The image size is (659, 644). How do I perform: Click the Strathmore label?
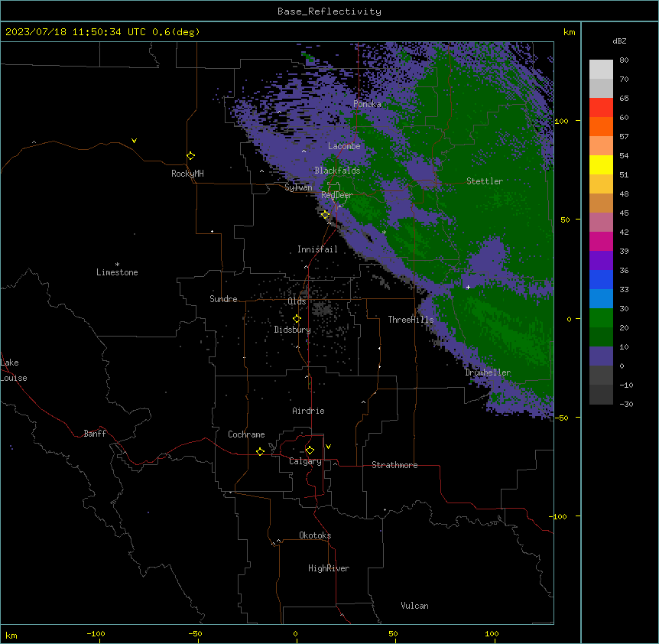tap(394, 465)
